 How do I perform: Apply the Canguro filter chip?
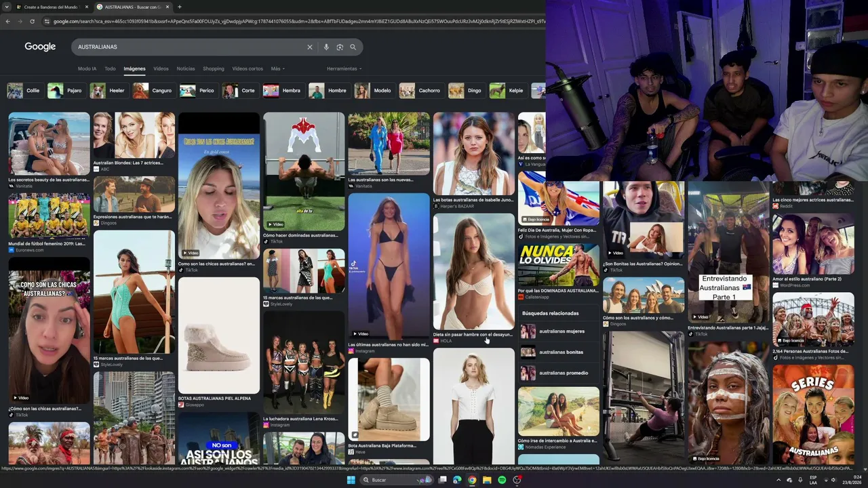coord(153,90)
